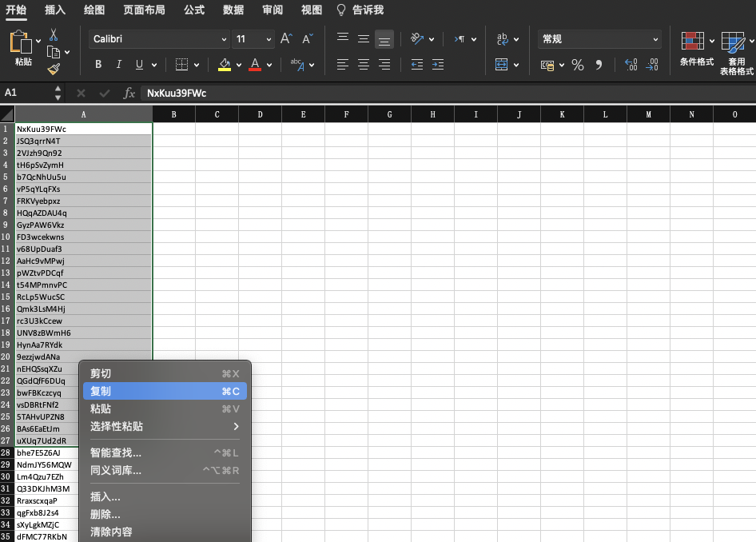756x542 pixels.
Task: Click the Comma Style icon
Action: click(x=599, y=65)
